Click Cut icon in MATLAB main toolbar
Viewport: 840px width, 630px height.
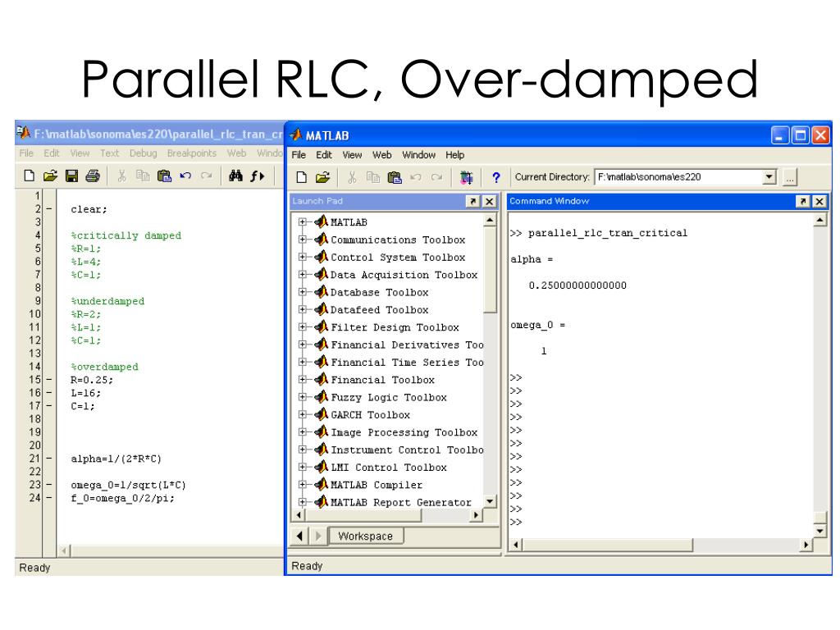(352, 177)
